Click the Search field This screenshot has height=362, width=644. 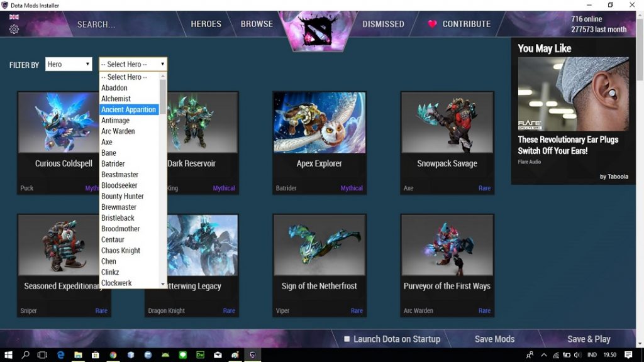click(x=123, y=25)
